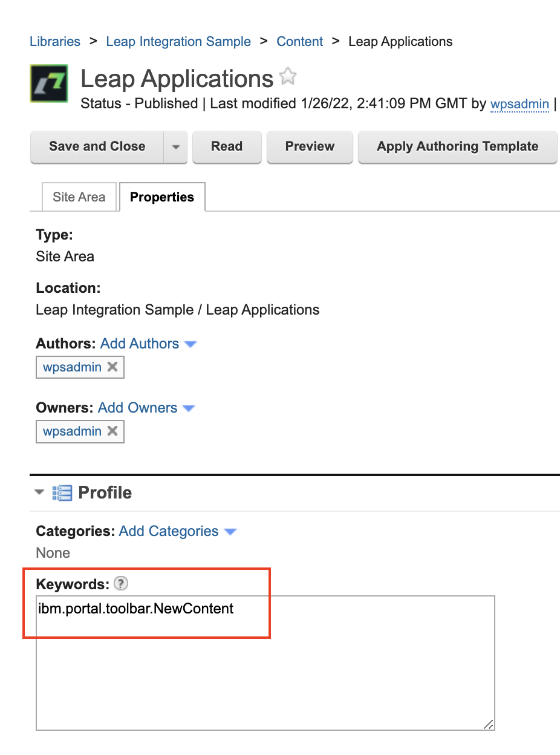Switch to the Site Area tab
This screenshot has width=560, height=755.
coord(79,197)
